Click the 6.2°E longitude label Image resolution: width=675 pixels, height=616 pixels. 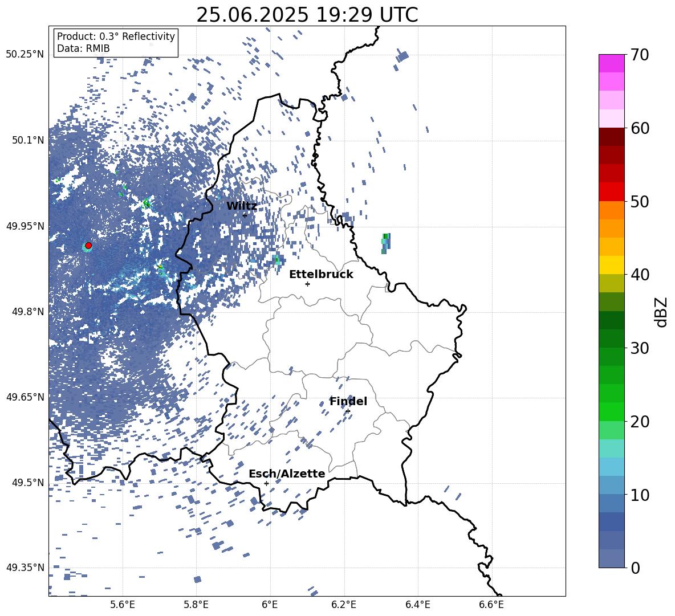click(x=344, y=605)
